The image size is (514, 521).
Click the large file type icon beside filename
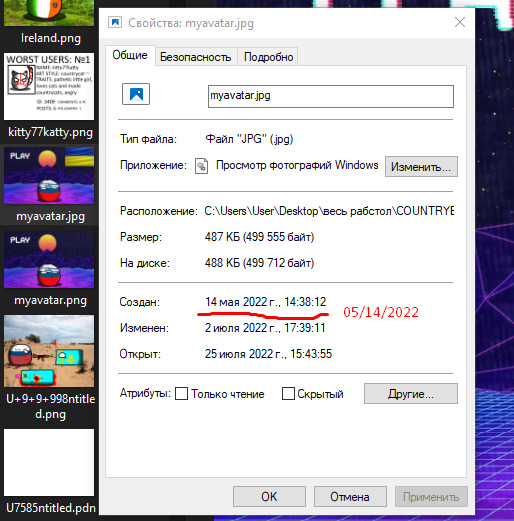[136, 94]
